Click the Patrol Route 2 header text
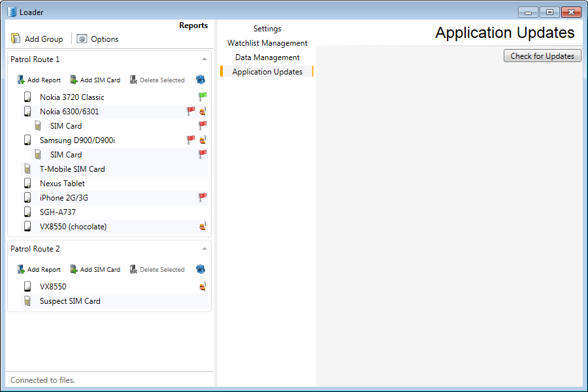The width and height of the screenshot is (588, 392). pyautogui.click(x=35, y=249)
